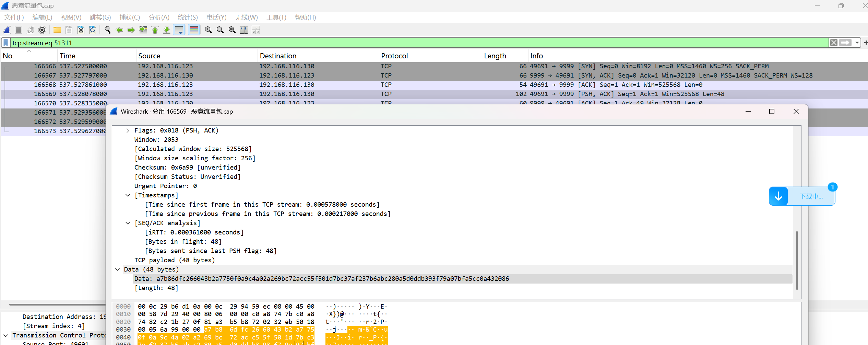Collapse the [SEQ/ACK analysis] section

128,223
